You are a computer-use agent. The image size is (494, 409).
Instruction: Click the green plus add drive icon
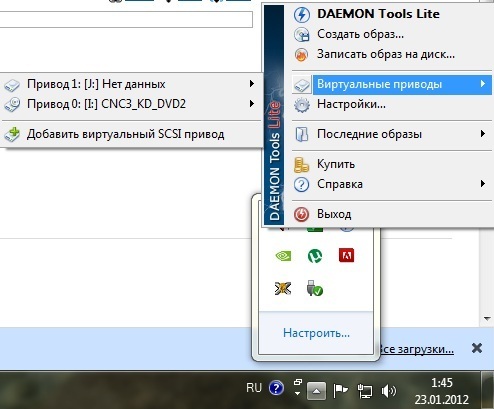pyautogui.click(x=12, y=134)
